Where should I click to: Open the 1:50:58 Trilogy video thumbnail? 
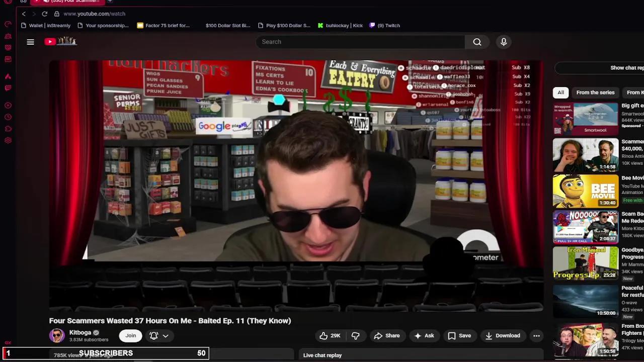(x=586, y=339)
